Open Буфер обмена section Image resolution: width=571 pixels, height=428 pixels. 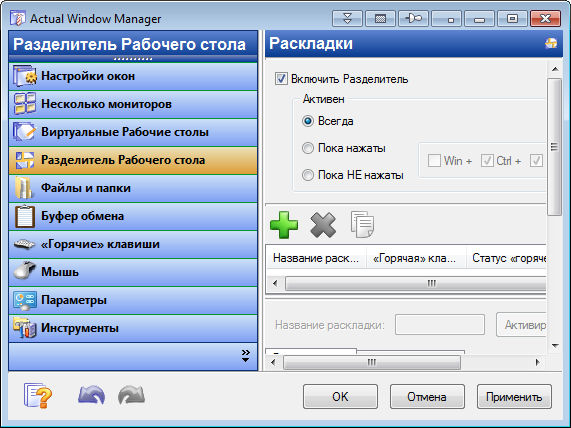pyautogui.click(x=133, y=216)
